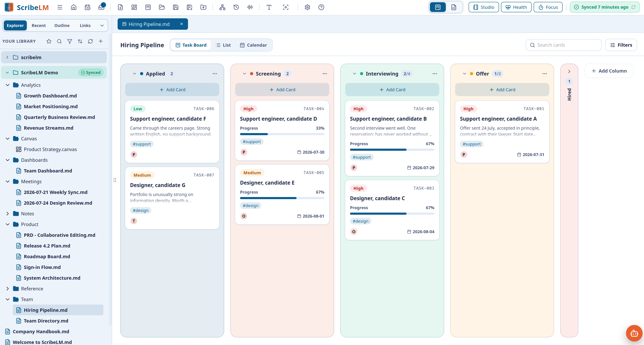Toggle Focus mode
Screen dimensions: 644x345
pos(548,7)
